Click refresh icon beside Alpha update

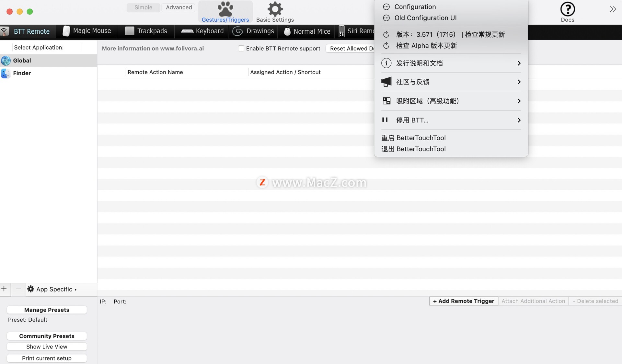[386, 46]
